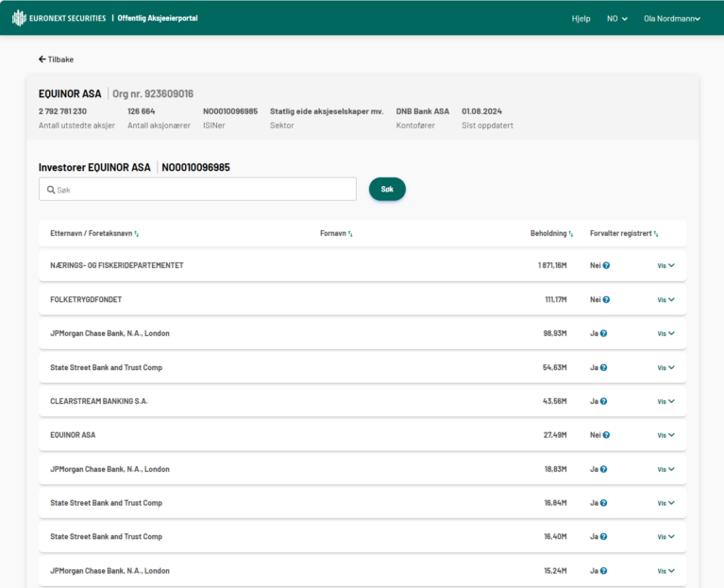Click the 126 664 shareholders count

tap(142, 111)
